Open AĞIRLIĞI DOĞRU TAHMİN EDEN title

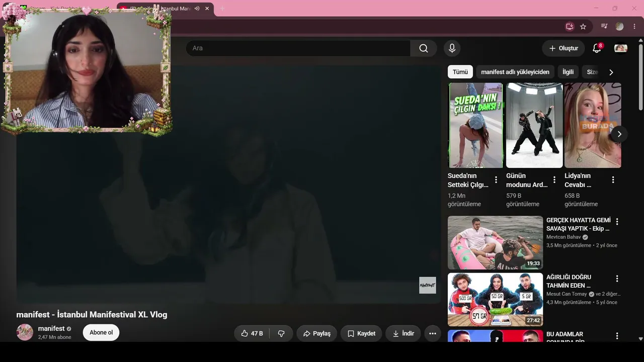point(569,281)
